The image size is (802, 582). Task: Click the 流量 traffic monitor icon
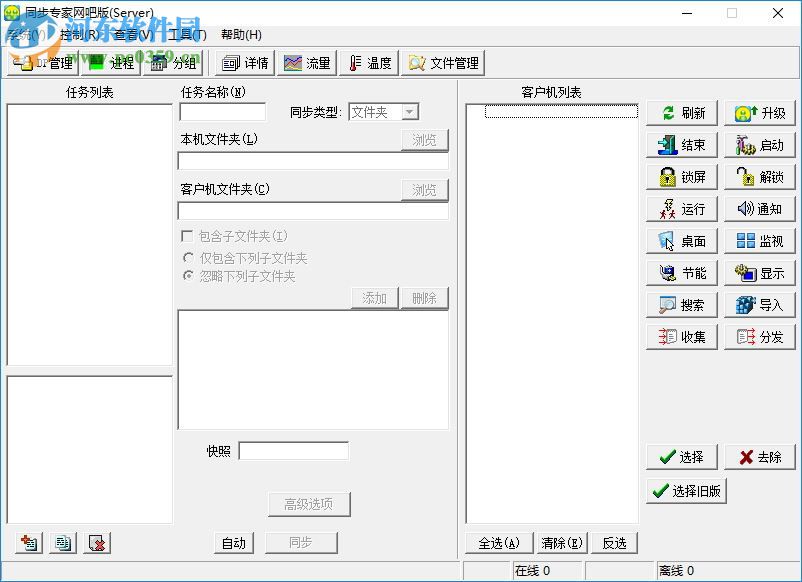(307, 62)
